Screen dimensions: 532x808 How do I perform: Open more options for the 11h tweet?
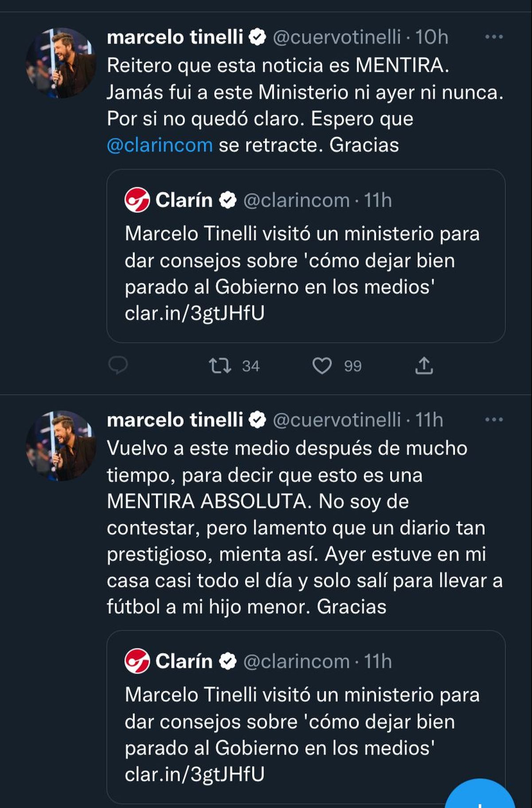[494, 420]
